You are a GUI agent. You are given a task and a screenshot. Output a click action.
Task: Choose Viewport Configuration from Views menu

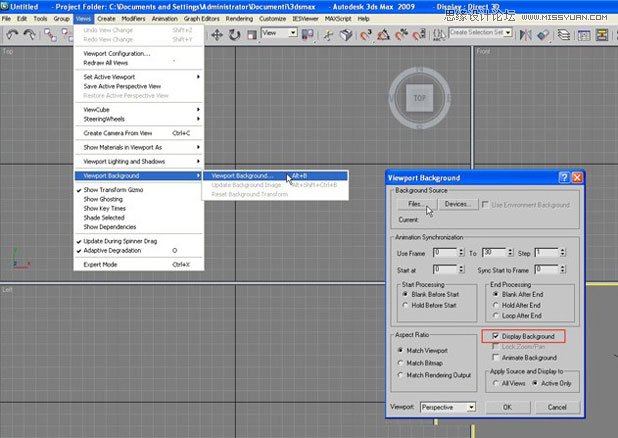click(x=139, y=53)
